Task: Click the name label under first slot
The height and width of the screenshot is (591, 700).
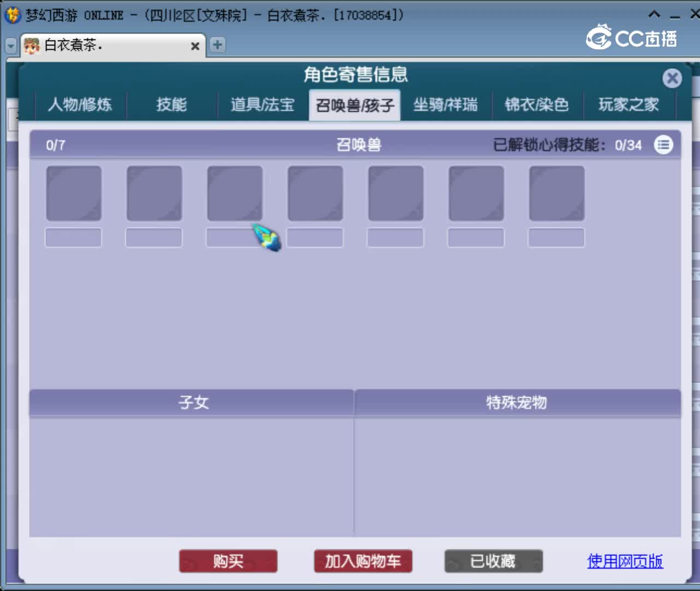Action: (73, 237)
